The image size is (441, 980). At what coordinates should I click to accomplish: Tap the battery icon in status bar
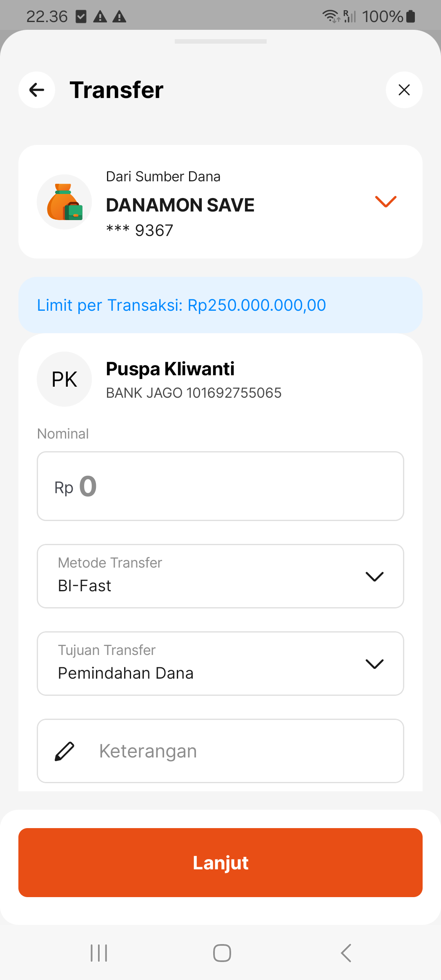point(411,16)
